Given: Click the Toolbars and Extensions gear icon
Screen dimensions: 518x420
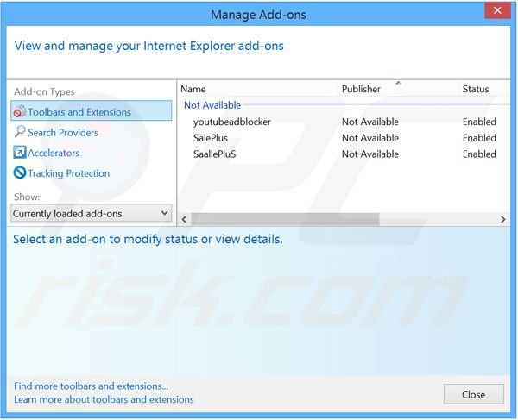Looking at the screenshot, I should pyautogui.click(x=19, y=112).
